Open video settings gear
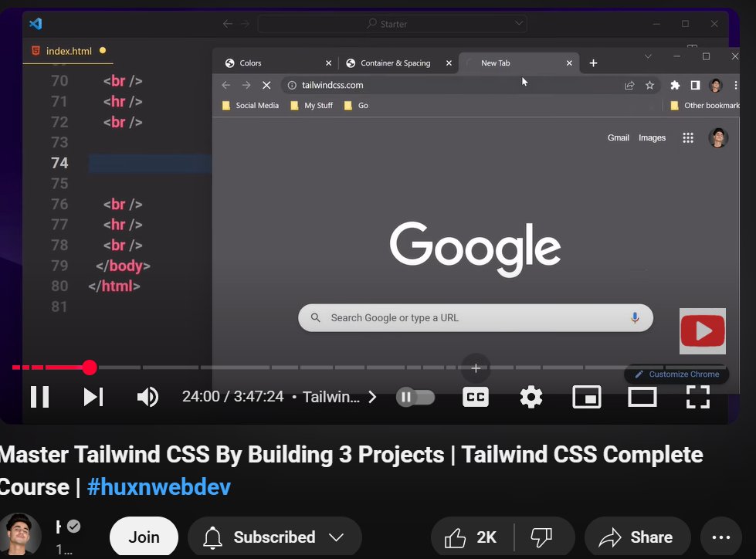This screenshot has height=559, width=756. (531, 397)
